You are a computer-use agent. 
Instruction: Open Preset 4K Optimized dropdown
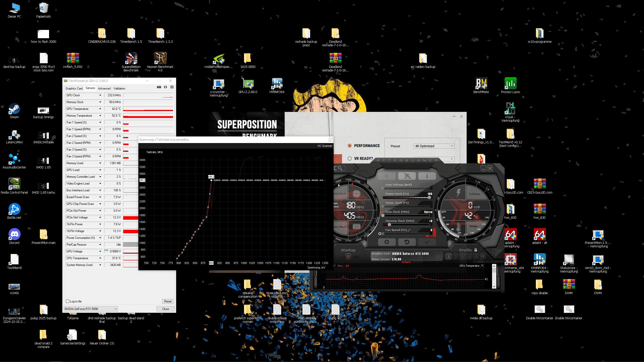[434, 146]
